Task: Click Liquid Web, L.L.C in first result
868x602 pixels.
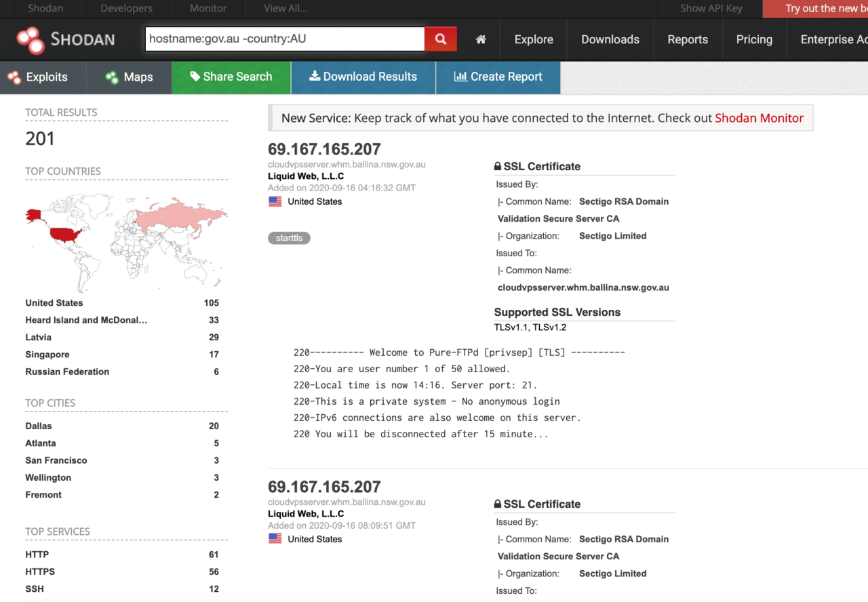Action: tap(306, 176)
